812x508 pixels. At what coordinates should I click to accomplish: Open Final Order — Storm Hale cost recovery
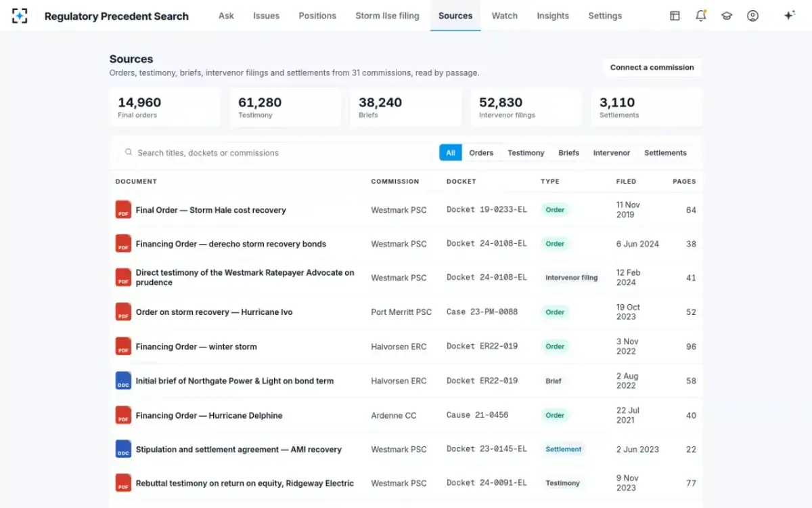[x=210, y=210]
